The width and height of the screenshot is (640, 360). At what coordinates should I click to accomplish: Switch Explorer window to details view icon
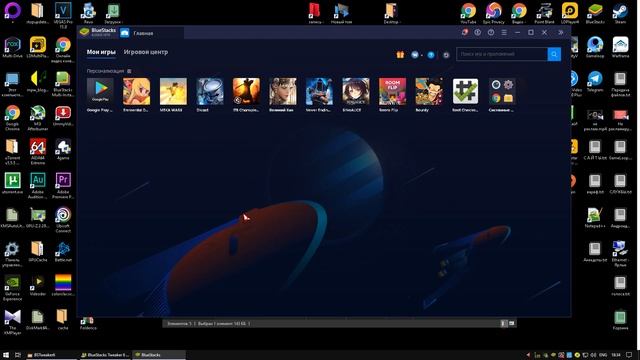coord(504,323)
